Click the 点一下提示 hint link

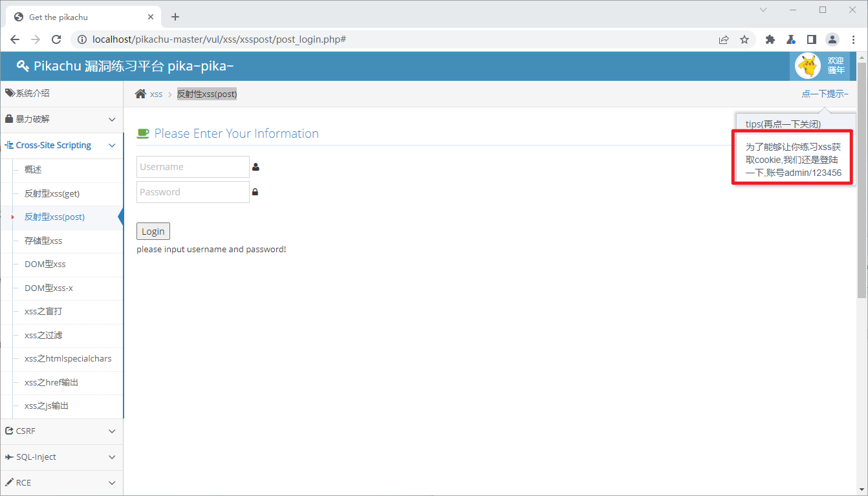(824, 94)
